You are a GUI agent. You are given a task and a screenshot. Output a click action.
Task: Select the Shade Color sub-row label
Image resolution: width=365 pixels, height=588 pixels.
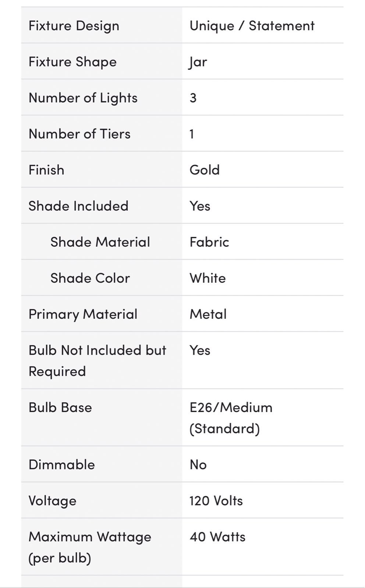pyautogui.click(x=90, y=278)
